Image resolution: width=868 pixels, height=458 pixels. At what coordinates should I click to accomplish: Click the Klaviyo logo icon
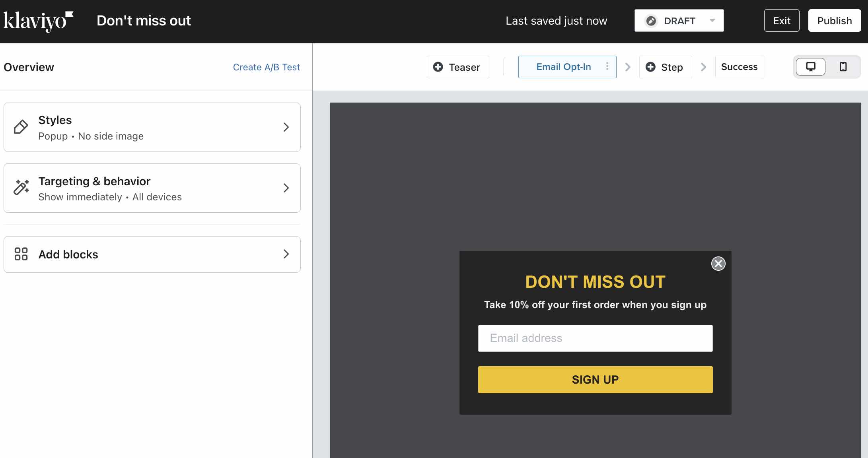pos(39,21)
